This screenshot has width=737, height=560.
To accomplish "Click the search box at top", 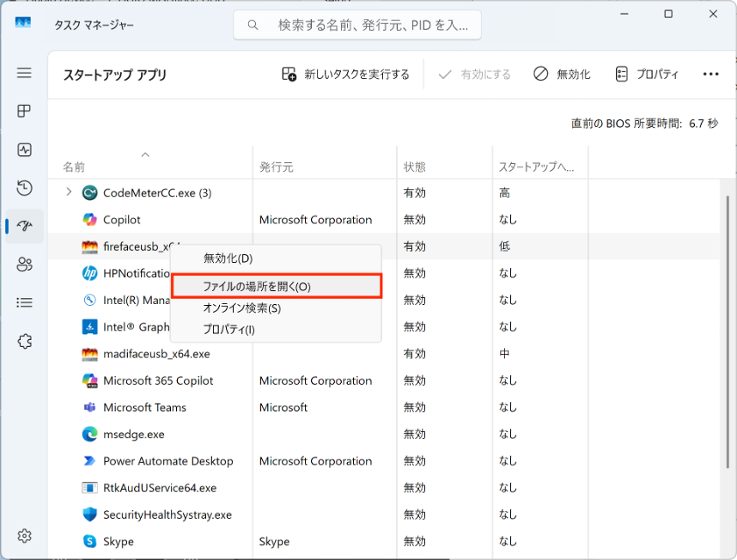I will pyautogui.click(x=357, y=25).
